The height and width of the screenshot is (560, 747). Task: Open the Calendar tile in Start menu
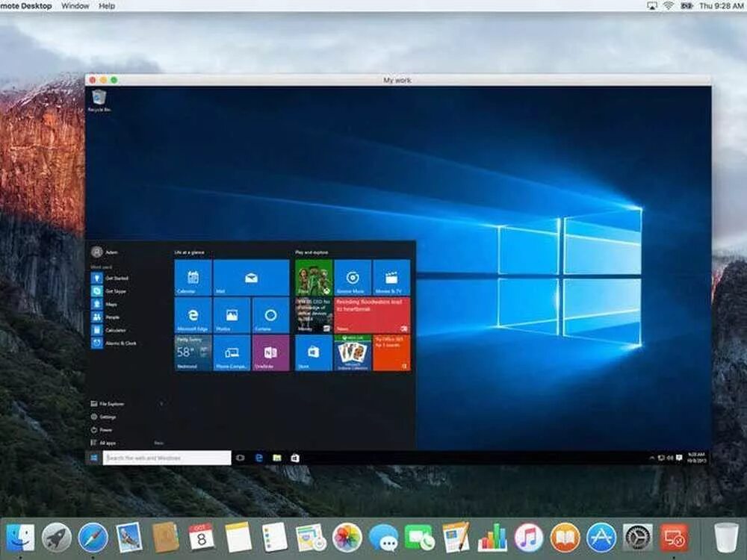[x=193, y=278]
